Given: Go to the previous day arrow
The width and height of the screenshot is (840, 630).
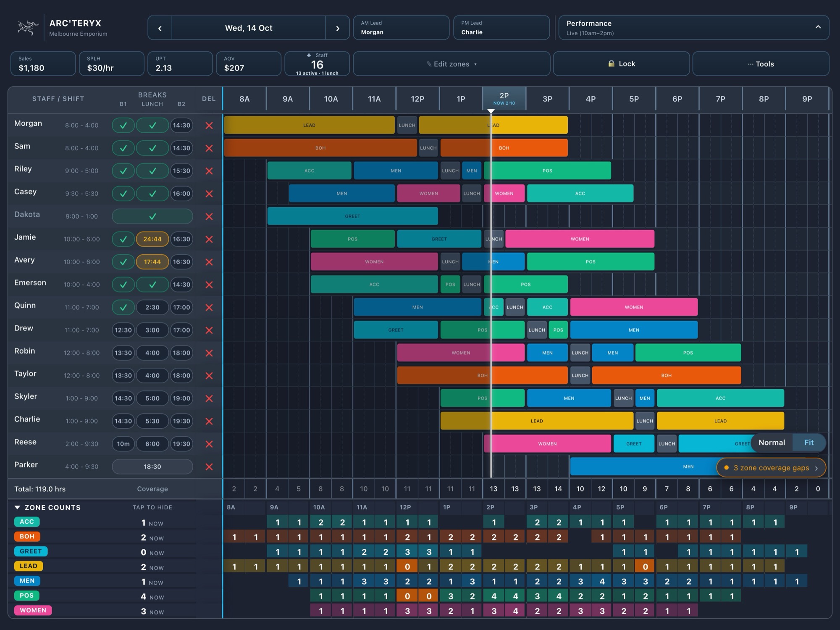Looking at the screenshot, I should (160, 28).
